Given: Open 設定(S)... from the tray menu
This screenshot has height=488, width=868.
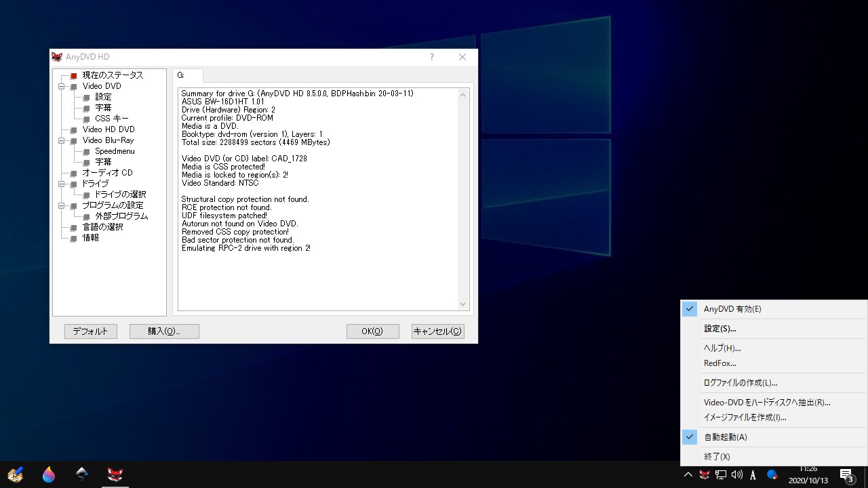Looking at the screenshot, I should 774,329.
